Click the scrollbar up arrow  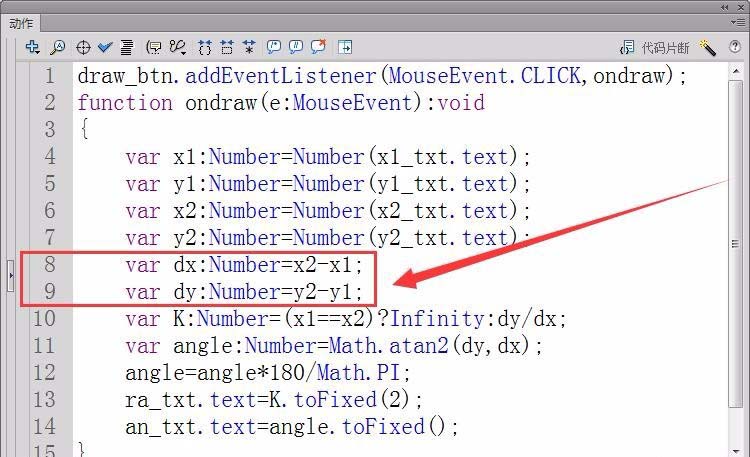[x=736, y=71]
